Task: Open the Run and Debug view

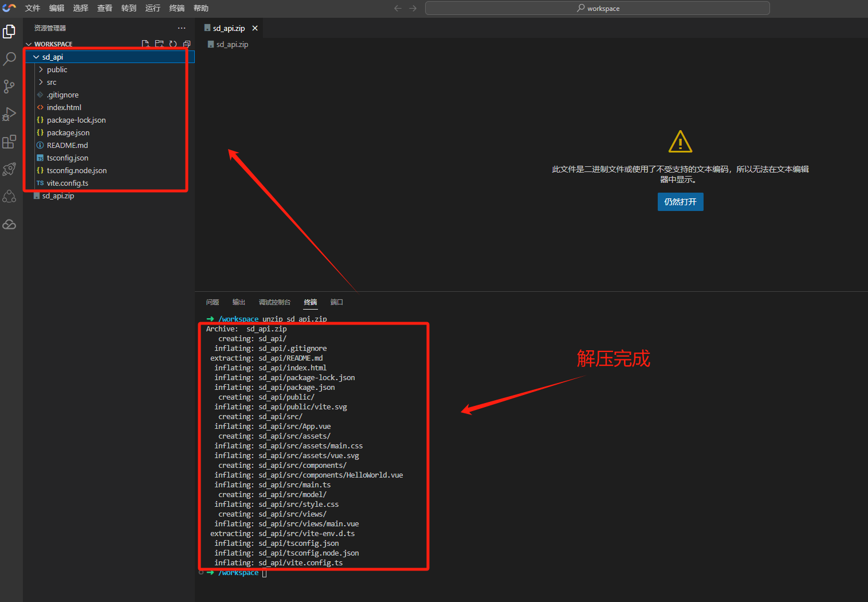Action: pos(9,114)
